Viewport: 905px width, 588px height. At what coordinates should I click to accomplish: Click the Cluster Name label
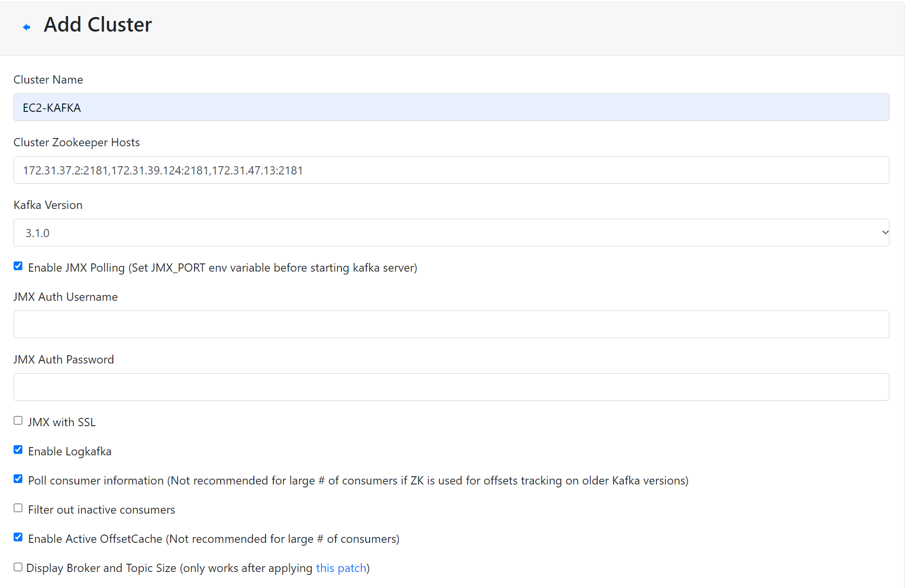click(48, 80)
